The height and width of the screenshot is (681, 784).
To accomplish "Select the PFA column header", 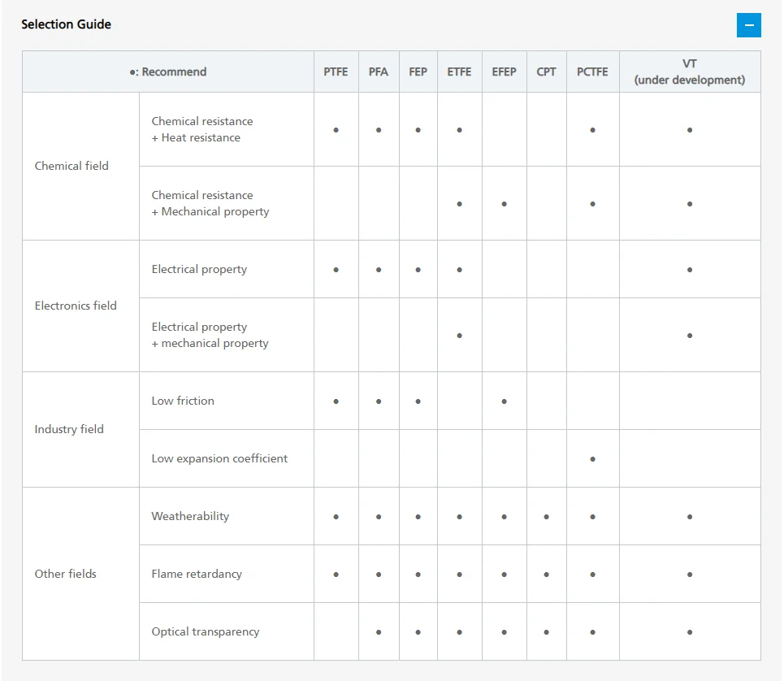I will click(378, 72).
